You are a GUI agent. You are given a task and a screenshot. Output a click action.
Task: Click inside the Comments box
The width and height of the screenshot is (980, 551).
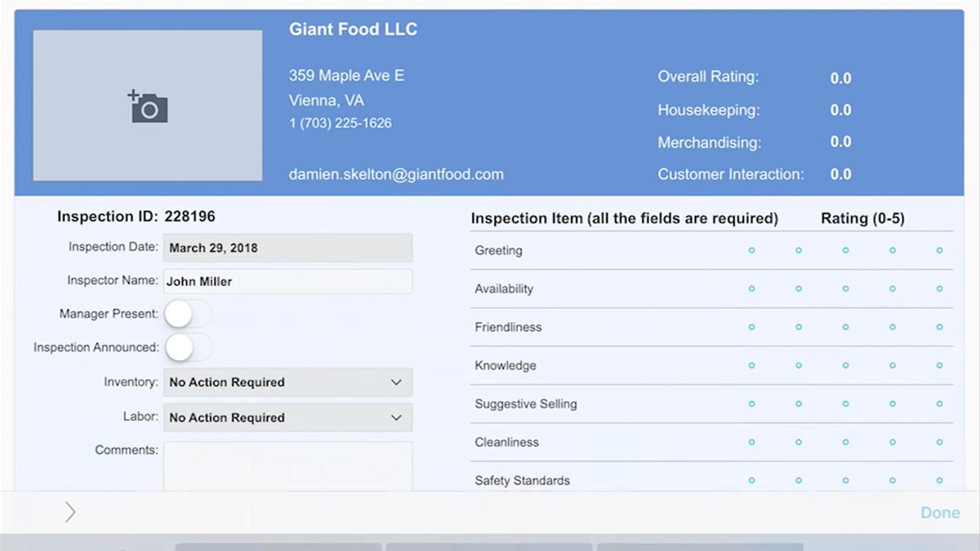(x=287, y=465)
